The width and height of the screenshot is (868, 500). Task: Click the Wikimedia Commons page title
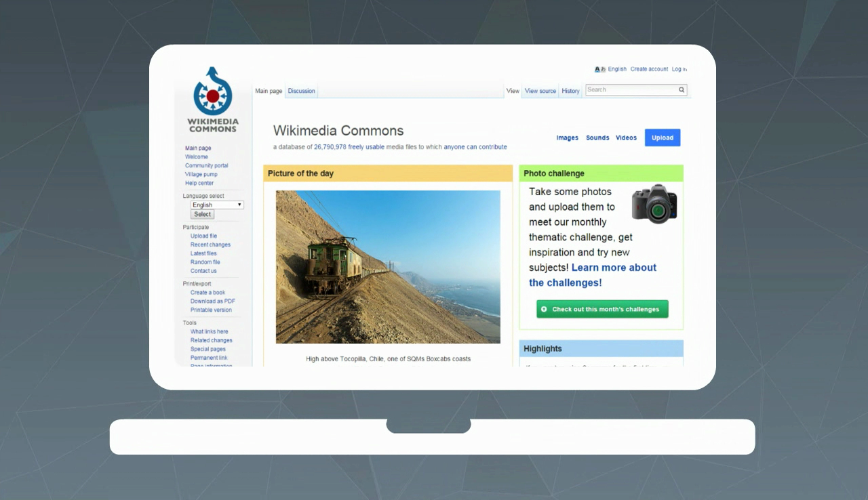[x=338, y=131]
